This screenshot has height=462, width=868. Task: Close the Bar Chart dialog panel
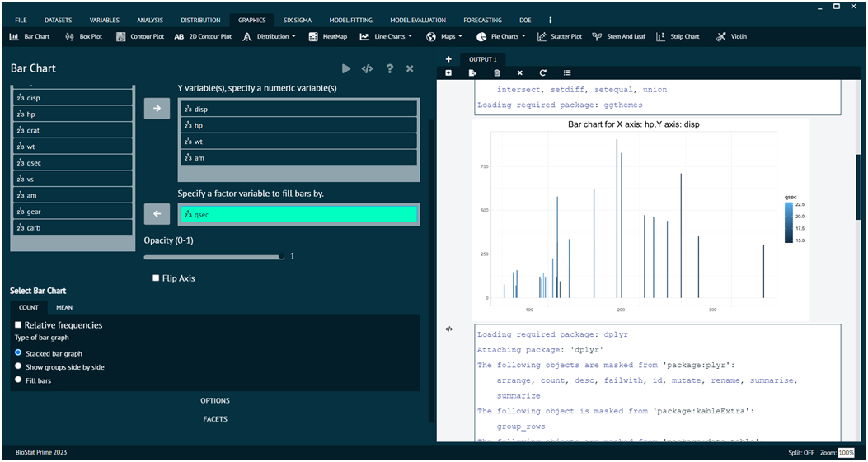[x=410, y=68]
